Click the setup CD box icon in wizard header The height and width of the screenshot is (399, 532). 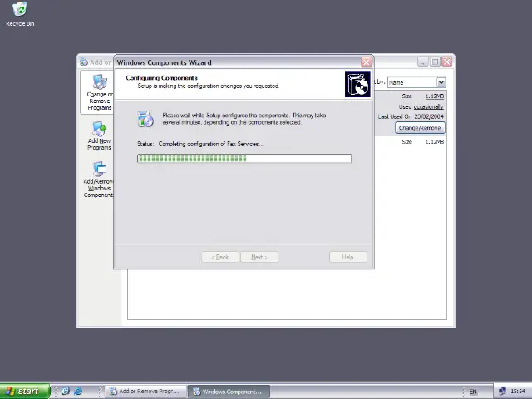(x=357, y=85)
